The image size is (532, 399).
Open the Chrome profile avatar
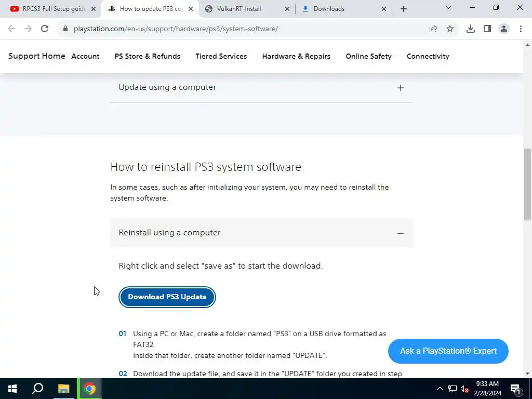pyautogui.click(x=504, y=29)
